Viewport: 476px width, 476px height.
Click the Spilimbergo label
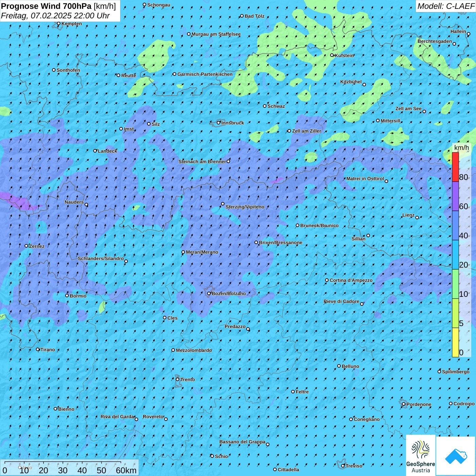click(x=456, y=372)
